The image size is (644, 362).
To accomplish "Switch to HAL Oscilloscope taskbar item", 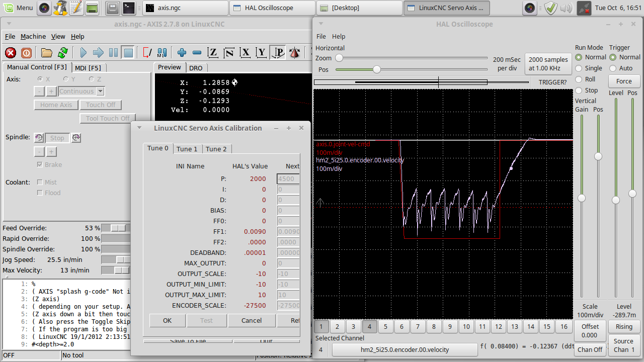I will tap(272, 8).
